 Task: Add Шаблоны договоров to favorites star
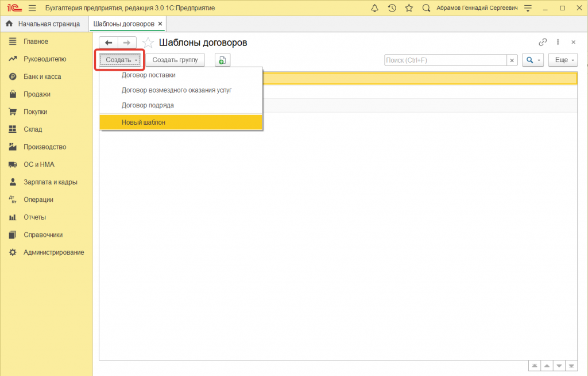148,43
